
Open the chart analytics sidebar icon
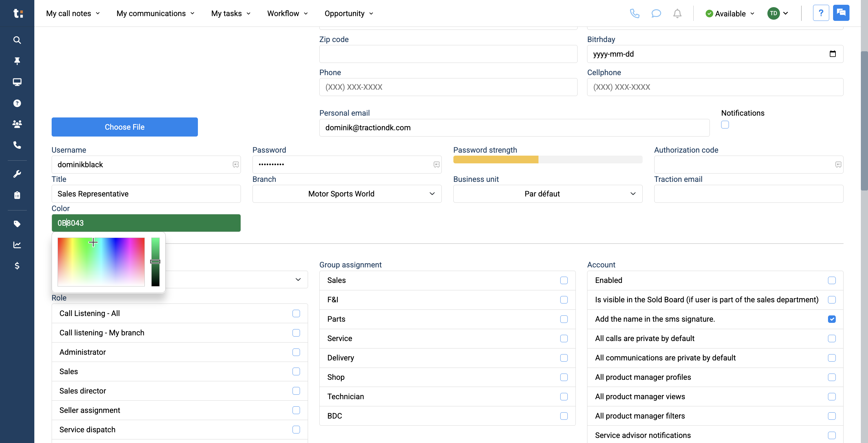point(17,245)
